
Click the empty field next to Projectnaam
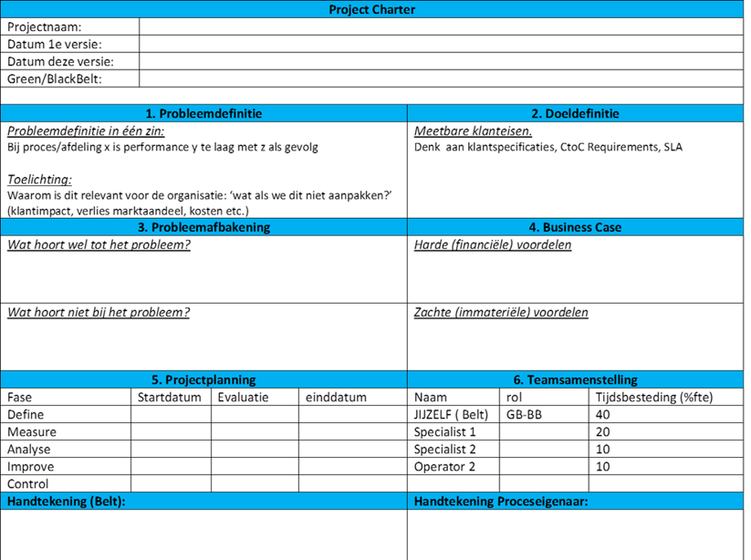(441, 26)
